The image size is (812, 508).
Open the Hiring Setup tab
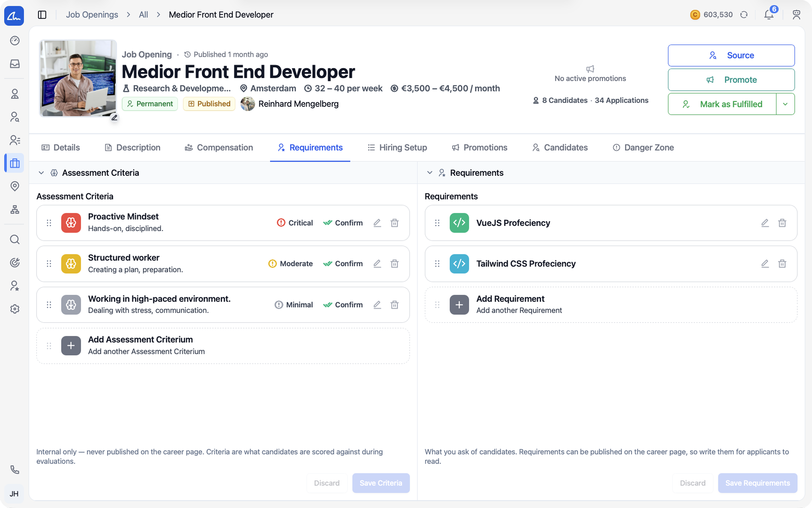(x=397, y=148)
